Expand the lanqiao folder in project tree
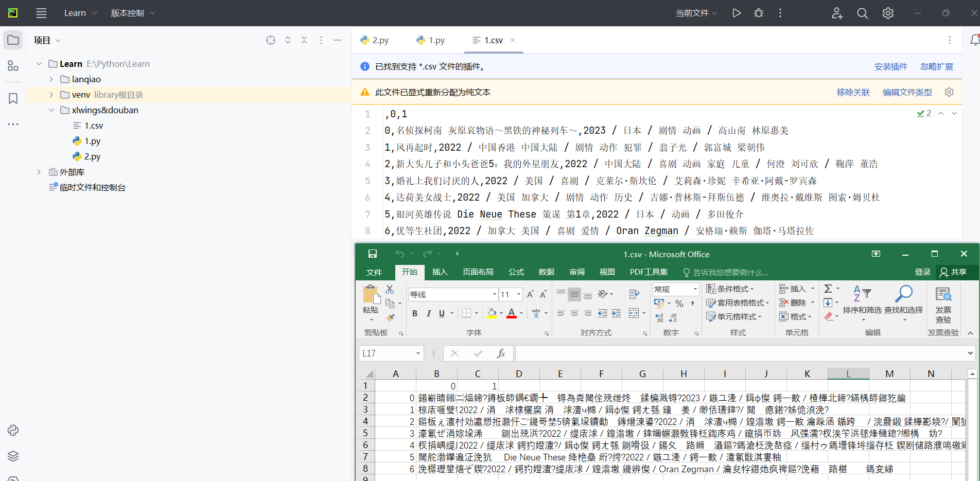980x481 pixels. [51, 79]
